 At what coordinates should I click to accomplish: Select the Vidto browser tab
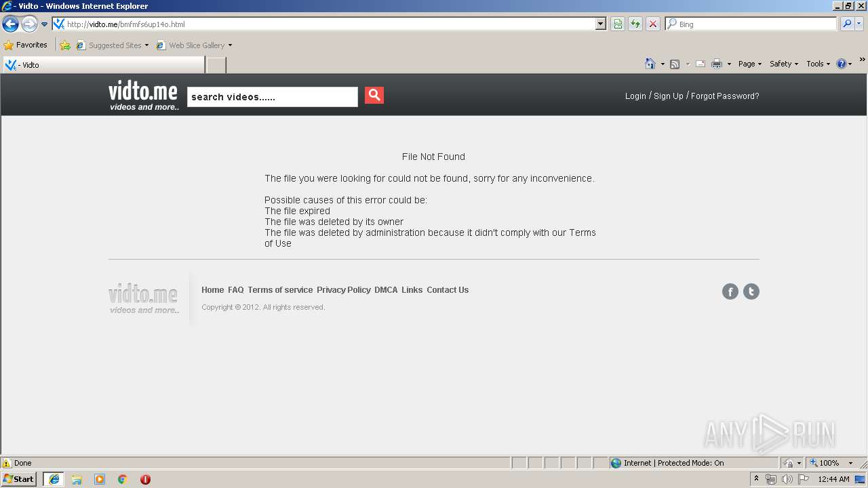tap(103, 65)
